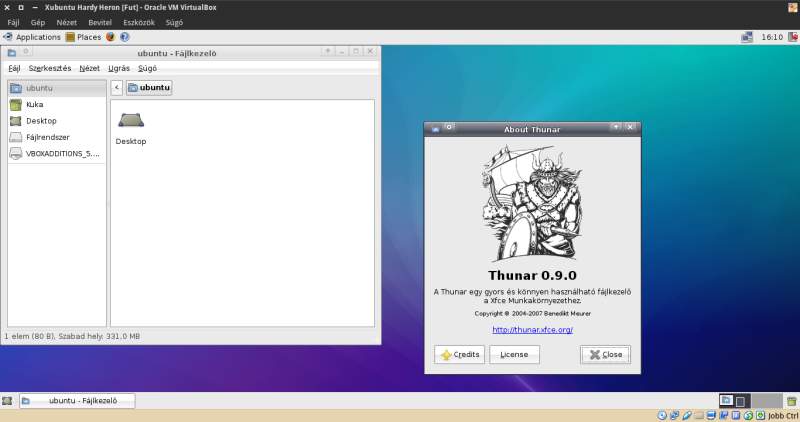Click the display monitor icon in VirtualBox status bar
Image resolution: width=800 pixels, height=422 pixels.
pyautogui.click(x=711, y=416)
